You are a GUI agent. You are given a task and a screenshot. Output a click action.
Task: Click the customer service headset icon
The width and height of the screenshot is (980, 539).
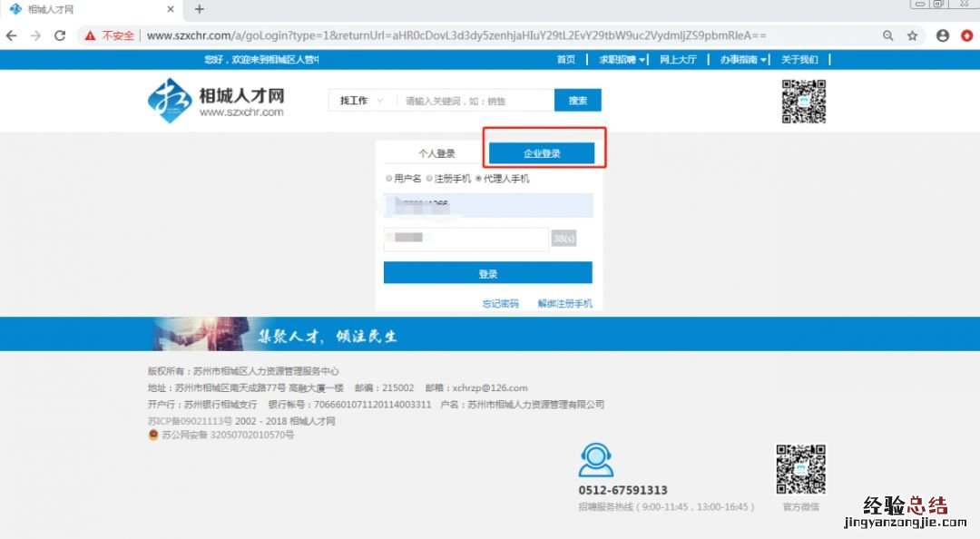click(x=596, y=460)
